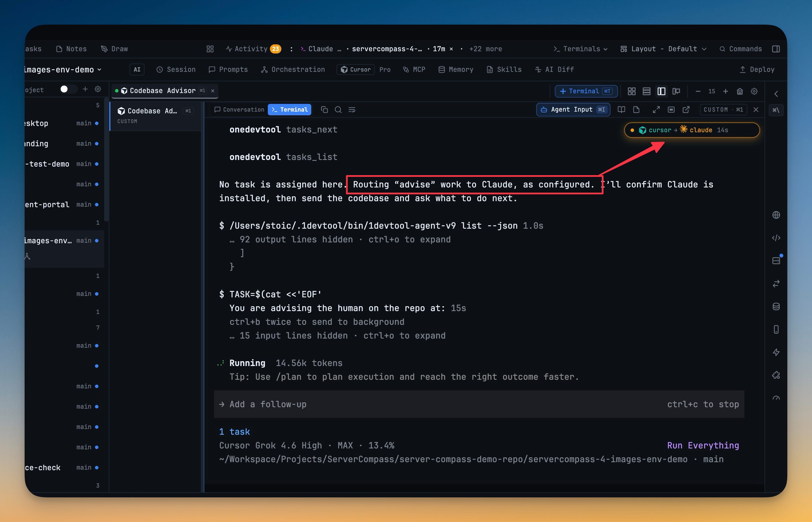Screen dimensions: 812x522
Task: Open the Activity feed with 23 badge
Action: click(x=253, y=49)
